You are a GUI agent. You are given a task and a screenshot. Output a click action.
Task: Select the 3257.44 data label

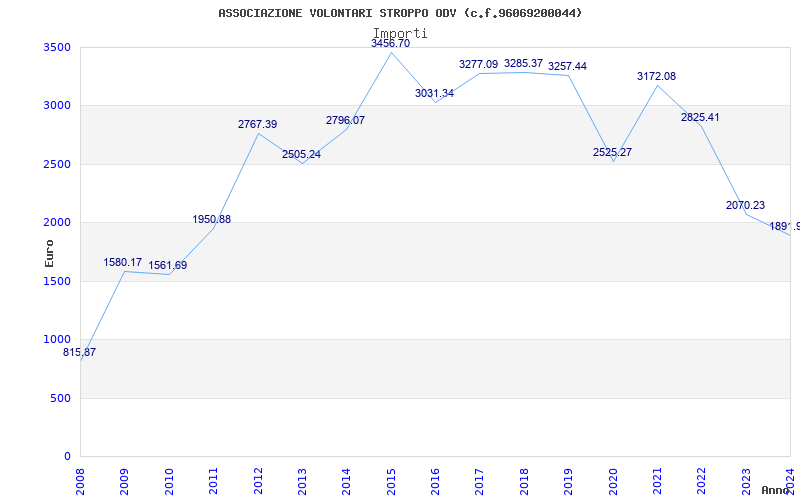(x=567, y=66)
